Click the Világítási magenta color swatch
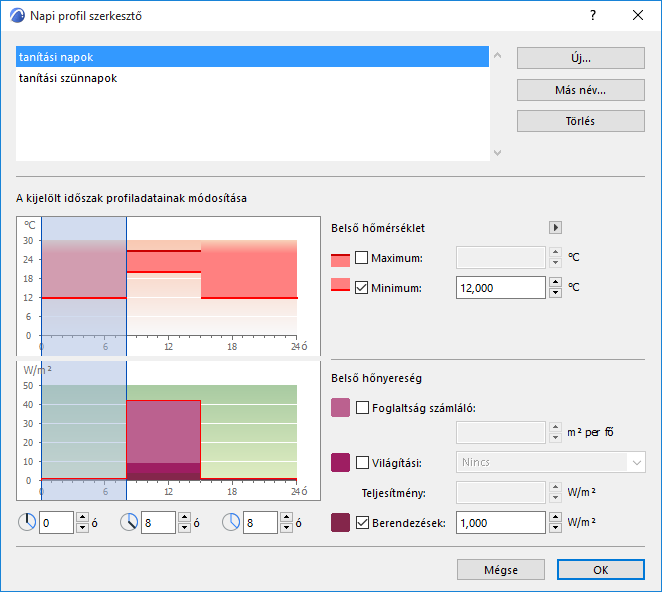This screenshot has width=662, height=592. coord(340,462)
